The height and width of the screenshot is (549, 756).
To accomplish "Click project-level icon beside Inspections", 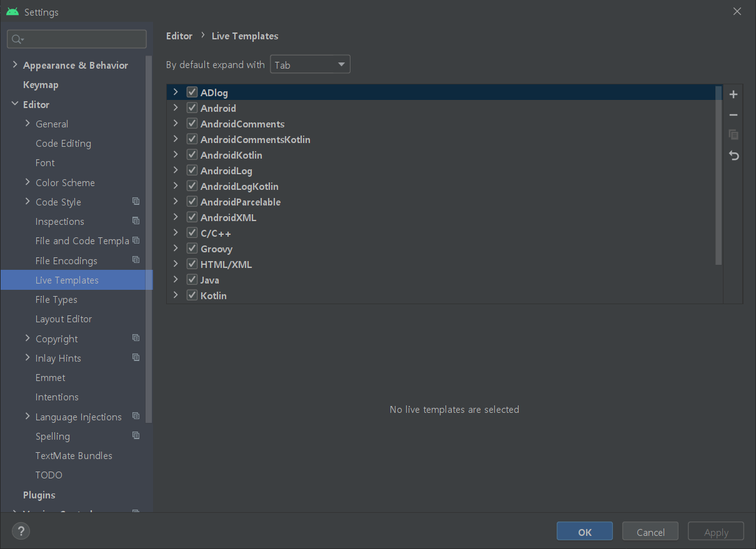I will [136, 220].
